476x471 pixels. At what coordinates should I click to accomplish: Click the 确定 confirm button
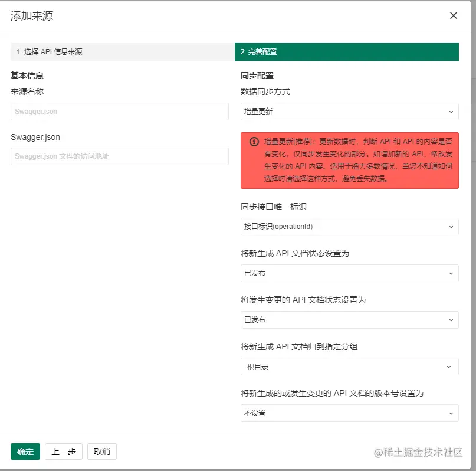(25, 452)
